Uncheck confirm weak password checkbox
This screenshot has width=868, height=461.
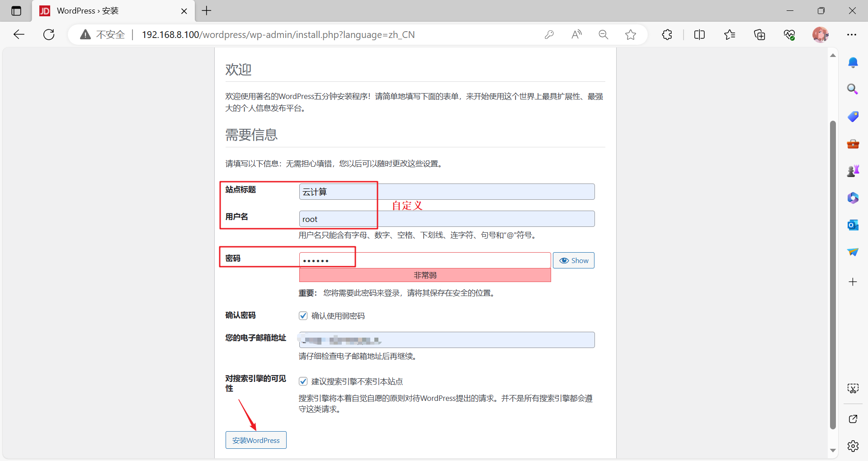pyautogui.click(x=303, y=316)
